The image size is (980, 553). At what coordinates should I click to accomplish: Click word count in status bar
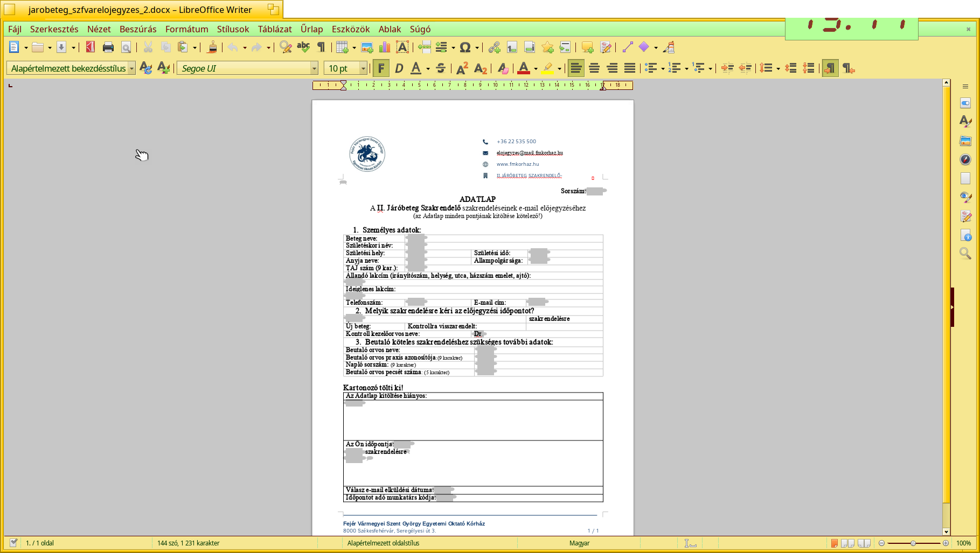tap(189, 543)
